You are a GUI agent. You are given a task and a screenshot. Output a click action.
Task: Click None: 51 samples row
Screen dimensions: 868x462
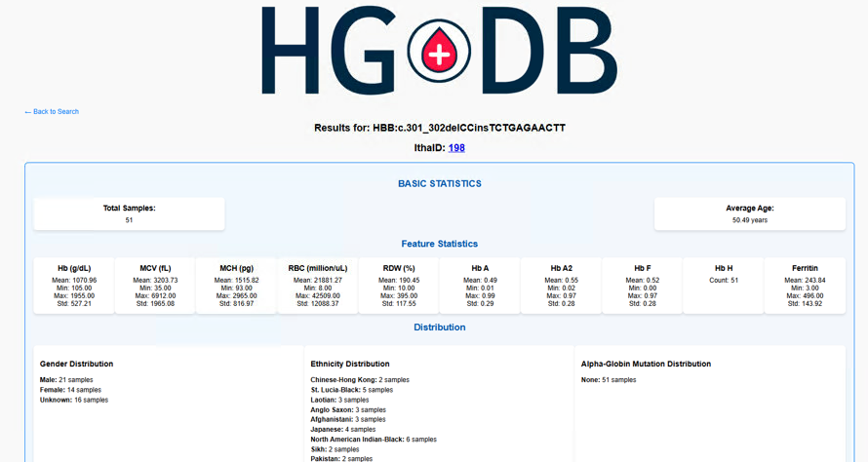click(x=609, y=380)
